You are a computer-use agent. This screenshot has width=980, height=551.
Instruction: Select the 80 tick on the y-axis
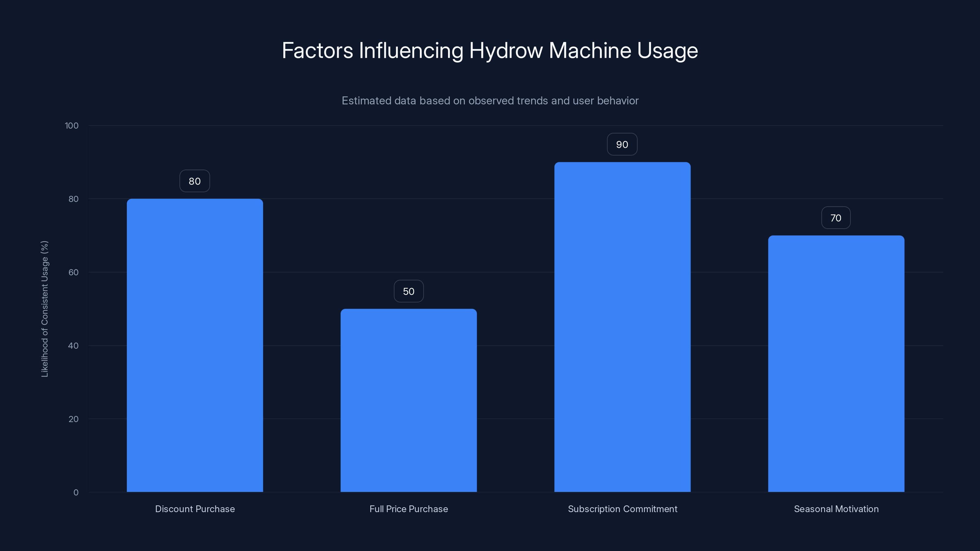point(74,199)
